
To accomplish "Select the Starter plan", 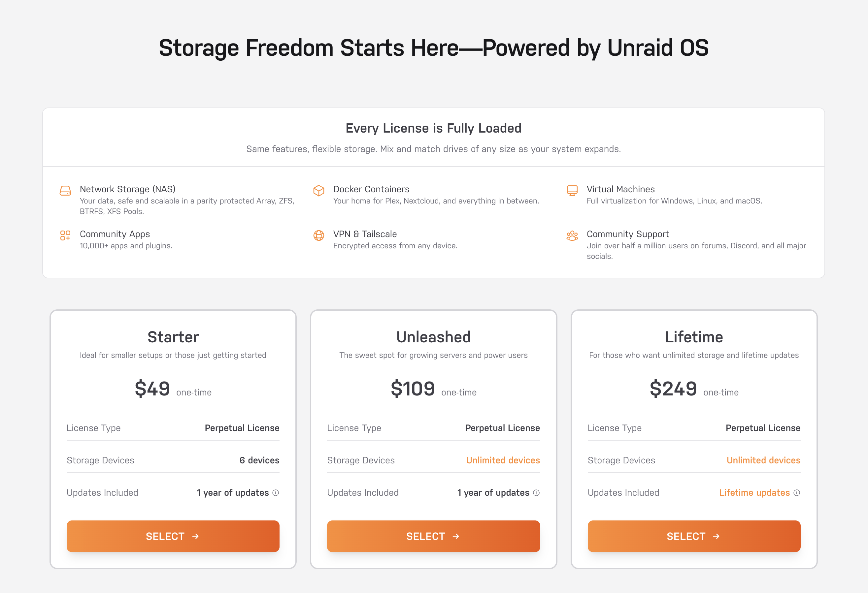I will pos(173,536).
